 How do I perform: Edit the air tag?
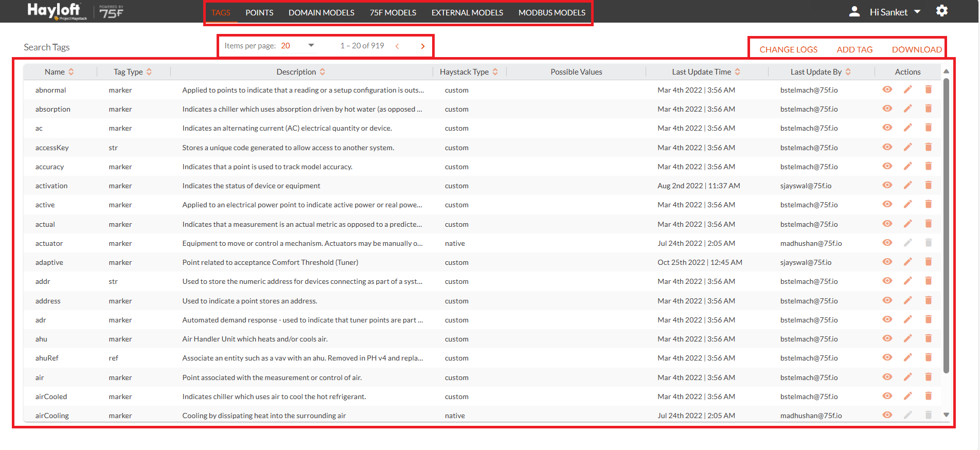click(x=907, y=377)
